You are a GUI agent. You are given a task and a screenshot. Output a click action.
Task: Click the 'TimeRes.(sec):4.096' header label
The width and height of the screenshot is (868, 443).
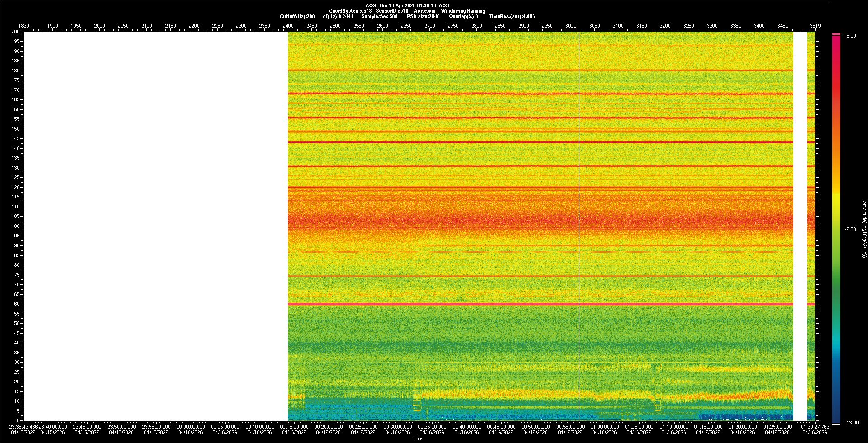click(512, 16)
